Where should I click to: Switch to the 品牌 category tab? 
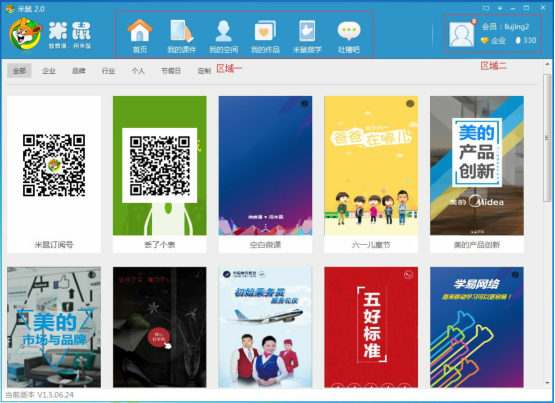coord(79,71)
